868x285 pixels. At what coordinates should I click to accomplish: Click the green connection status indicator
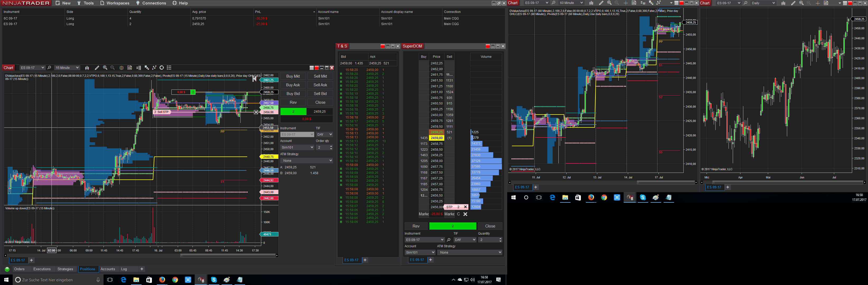tap(7, 269)
